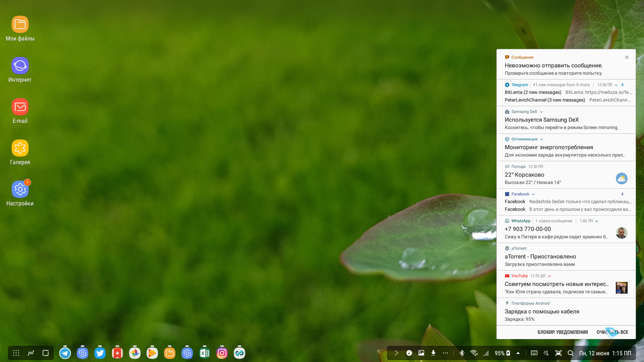Click the Telegram app name header

pyautogui.click(x=520, y=85)
